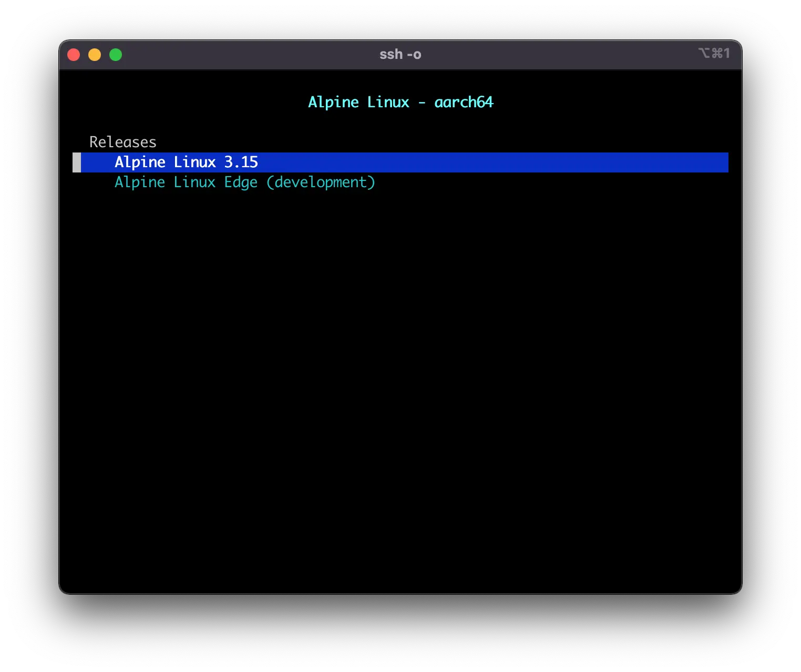
Task: Click the "Releases" section heading
Action: (122, 142)
